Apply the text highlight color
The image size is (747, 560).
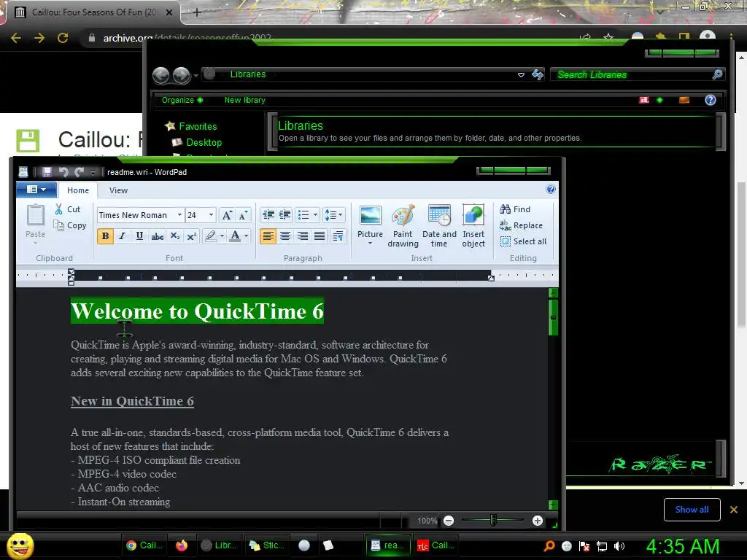[210, 236]
